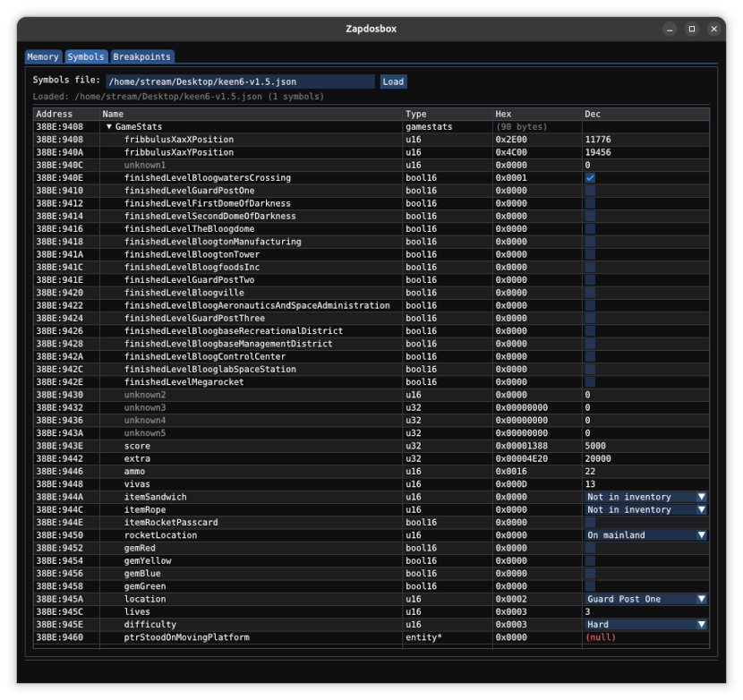
Task: Click fribbulusXaxXPosition value 11776
Action: click(x=598, y=140)
